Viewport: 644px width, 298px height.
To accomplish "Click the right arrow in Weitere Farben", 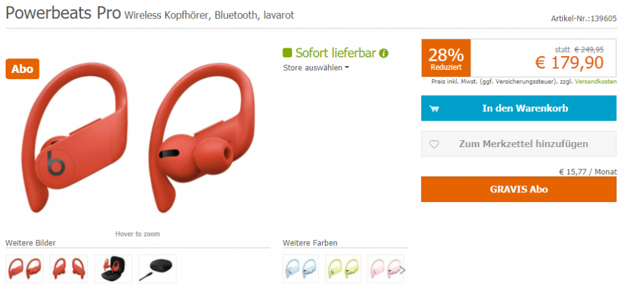I will coord(402,270).
